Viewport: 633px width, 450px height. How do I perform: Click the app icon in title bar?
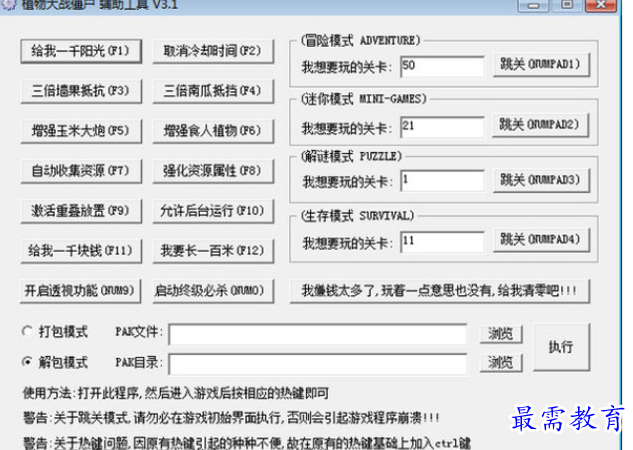[9, 5]
